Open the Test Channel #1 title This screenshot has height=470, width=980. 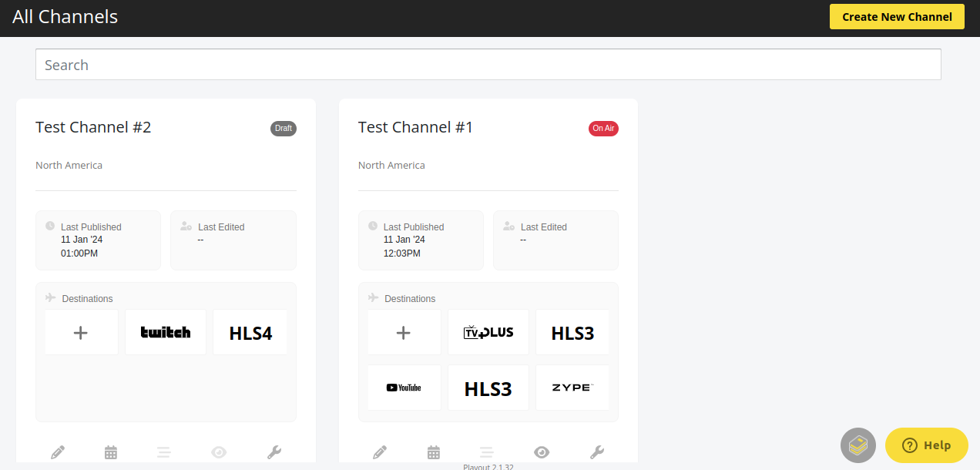(x=415, y=127)
